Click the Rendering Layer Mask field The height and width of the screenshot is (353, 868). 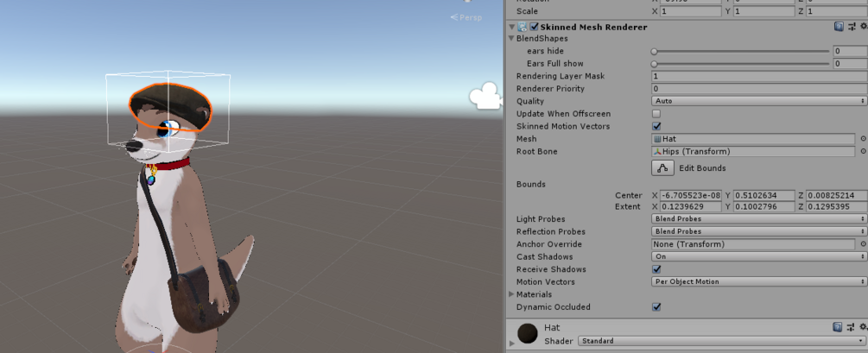[x=759, y=76]
